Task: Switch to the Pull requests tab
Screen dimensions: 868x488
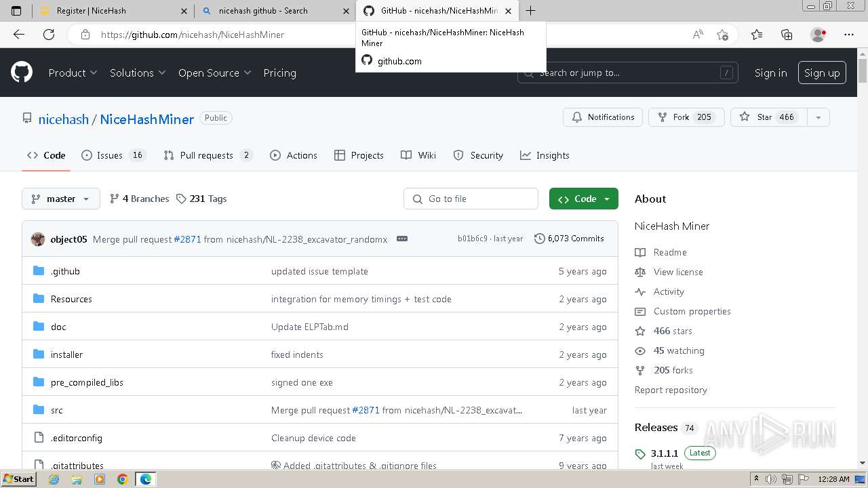Action: (x=208, y=155)
